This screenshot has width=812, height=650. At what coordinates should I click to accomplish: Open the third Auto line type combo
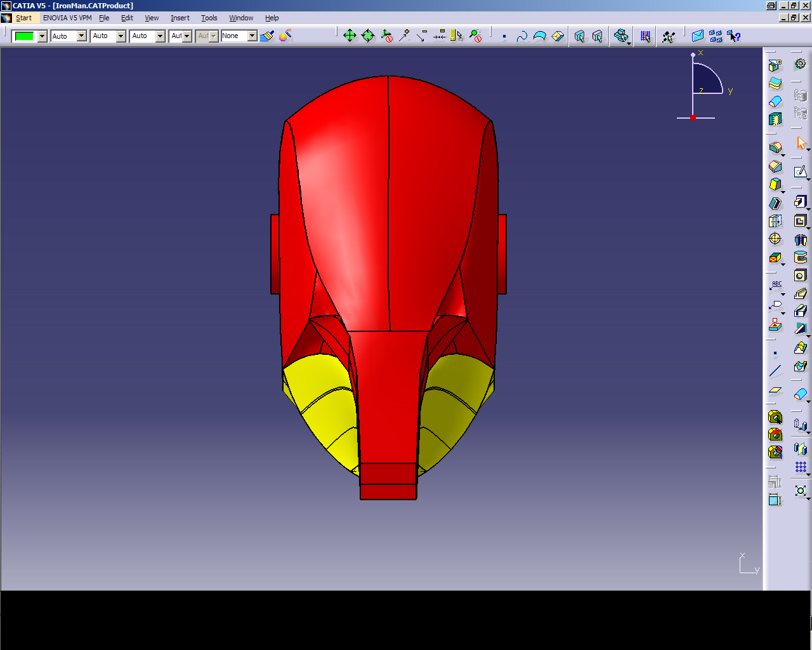[x=148, y=36]
